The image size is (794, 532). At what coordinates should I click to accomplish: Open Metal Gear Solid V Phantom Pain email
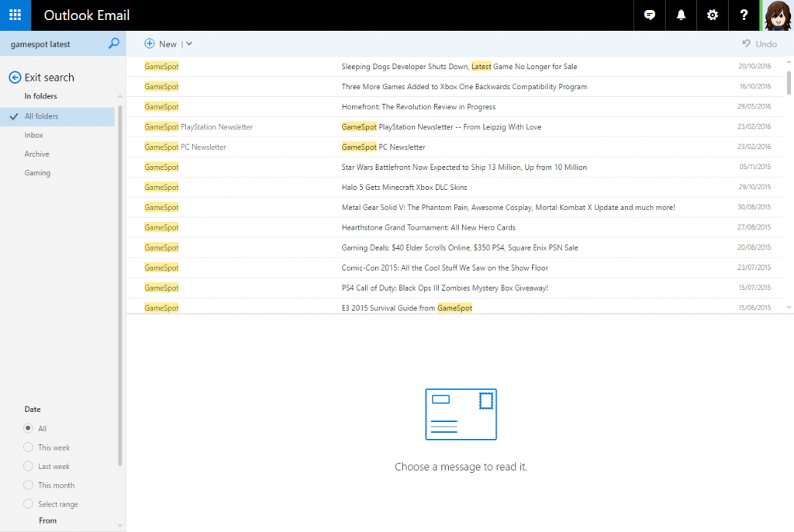(509, 207)
